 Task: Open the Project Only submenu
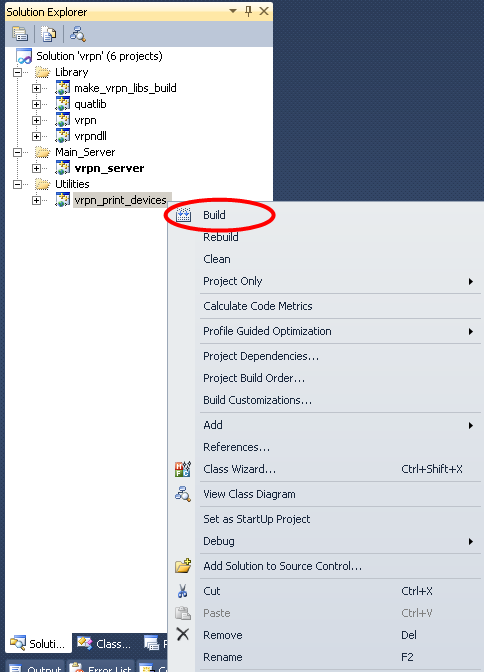pos(326,281)
